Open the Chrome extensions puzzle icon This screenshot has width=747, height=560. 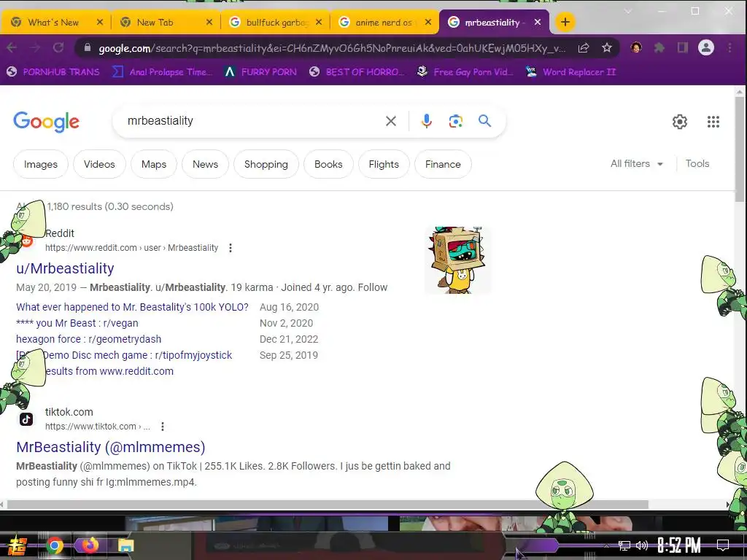[659, 47]
